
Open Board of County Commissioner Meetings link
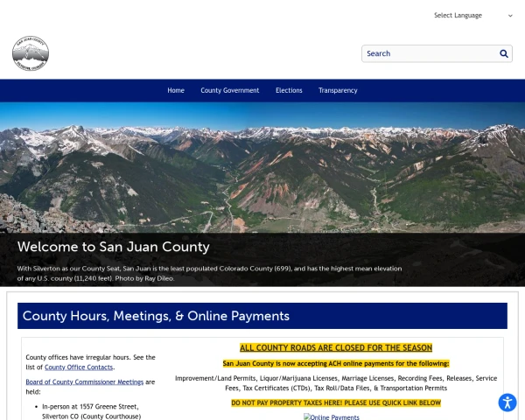84,381
